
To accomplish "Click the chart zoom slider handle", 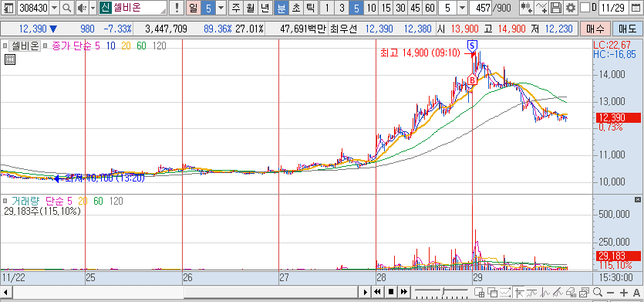I will click(443, 291).
